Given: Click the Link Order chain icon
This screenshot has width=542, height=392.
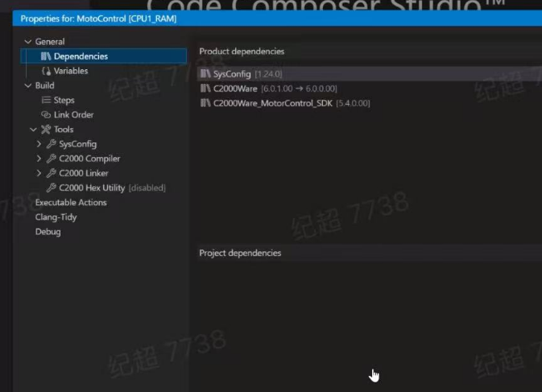Looking at the screenshot, I should [x=46, y=114].
